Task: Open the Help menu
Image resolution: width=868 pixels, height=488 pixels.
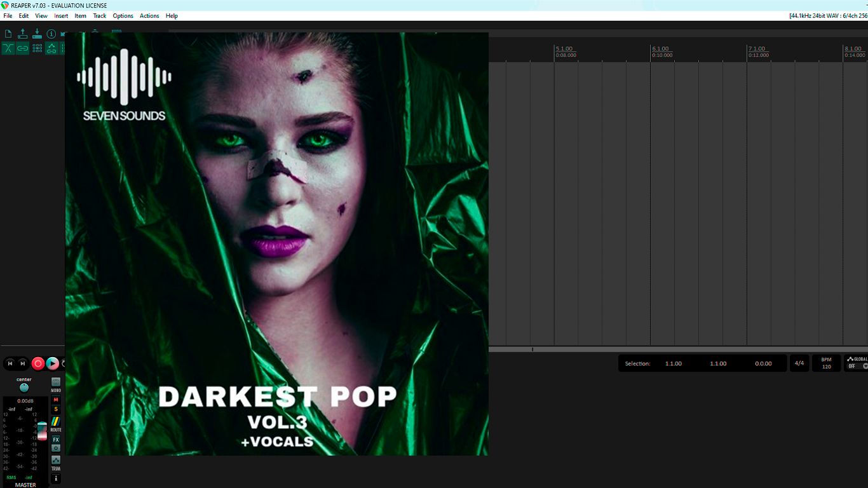Action: tap(172, 16)
